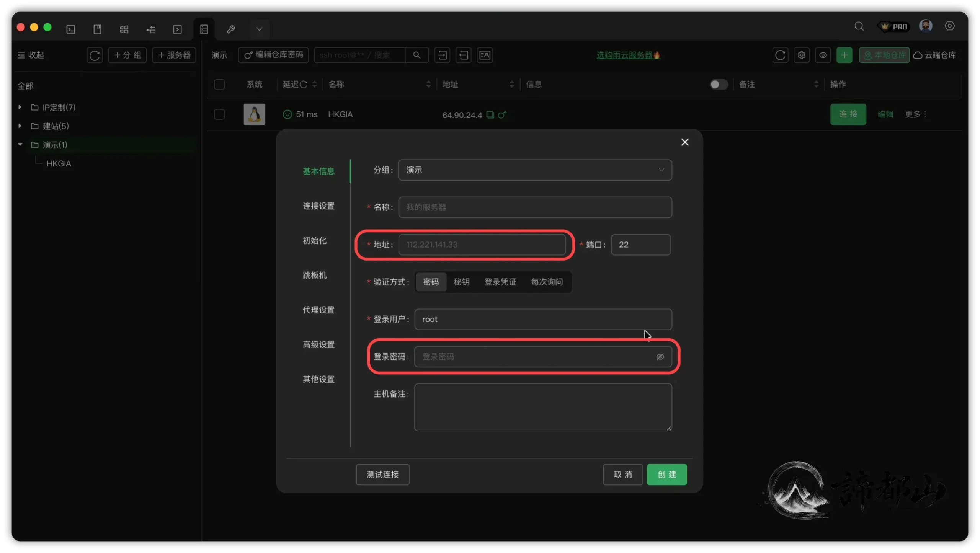Image resolution: width=980 pixels, height=553 pixels.
Task: Select 密码 authentication method
Action: coord(431,282)
